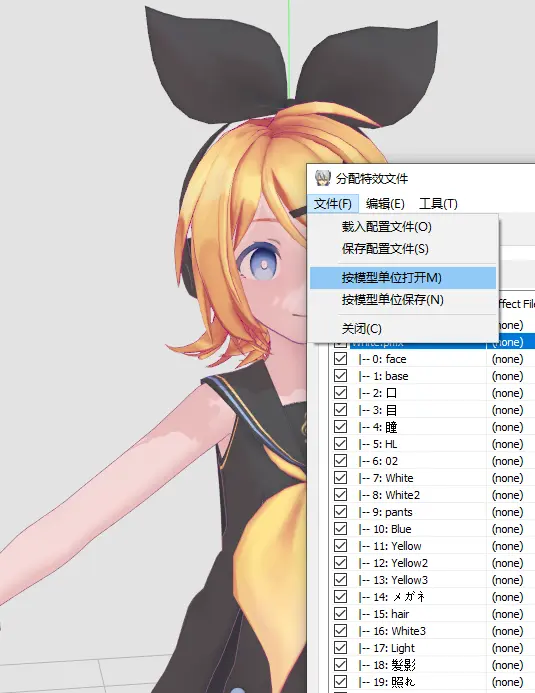Open the 编辑(E) menu
Image resolution: width=535 pixels, height=693 pixels.
tap(385, 204)
